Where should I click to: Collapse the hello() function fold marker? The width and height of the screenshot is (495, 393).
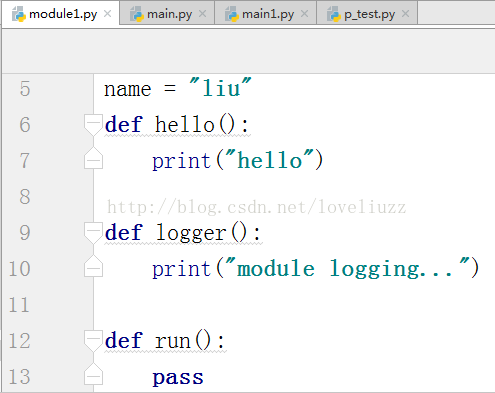(93, 125)
